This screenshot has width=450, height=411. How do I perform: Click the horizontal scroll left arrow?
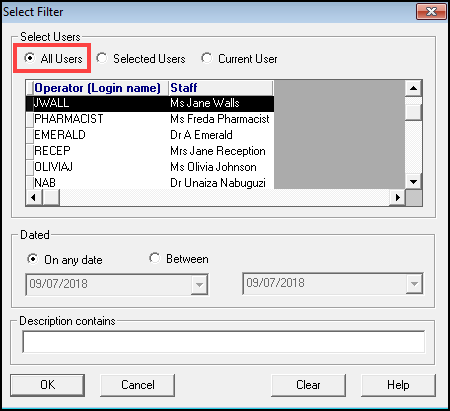[34, 197]
